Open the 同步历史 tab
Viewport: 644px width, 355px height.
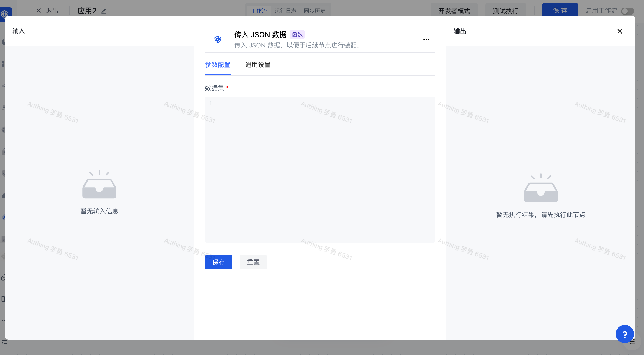314,11
